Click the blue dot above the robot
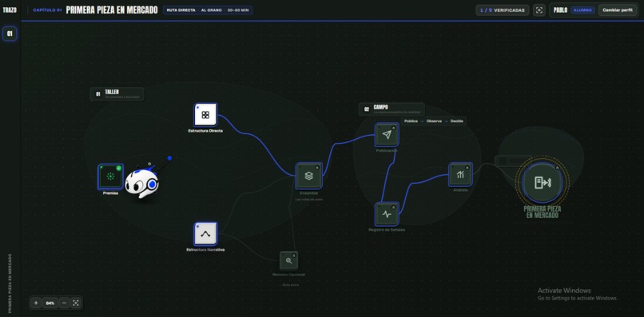This screenshot has width=644, height=317. (x=169, y=158)
